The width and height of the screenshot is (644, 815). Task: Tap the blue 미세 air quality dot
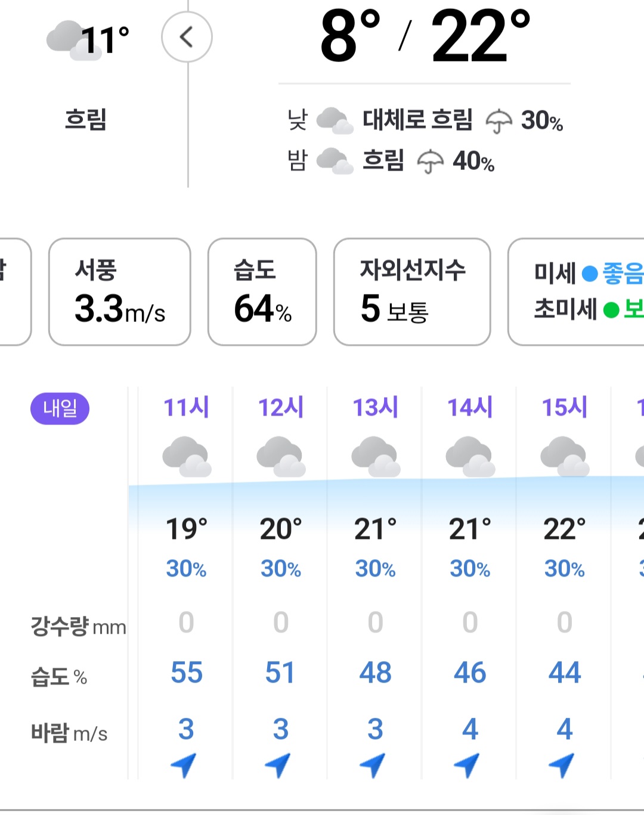point(590,274)
